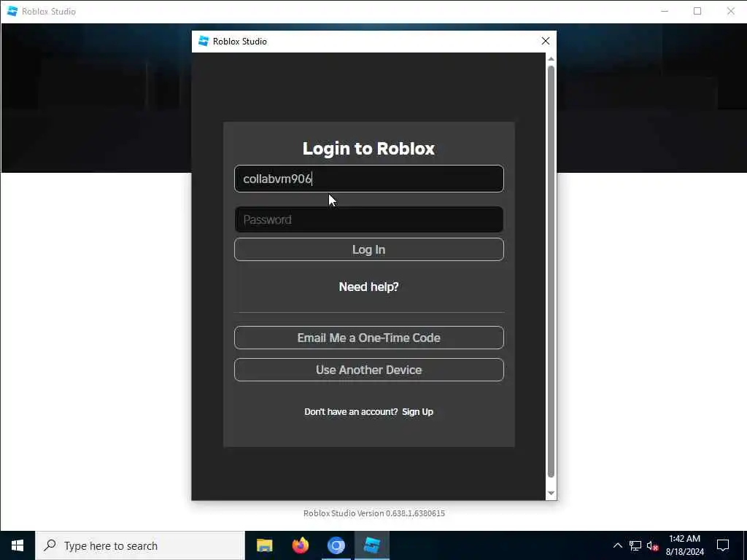
Task: Follow the Sign Up link
Action: 417,412
